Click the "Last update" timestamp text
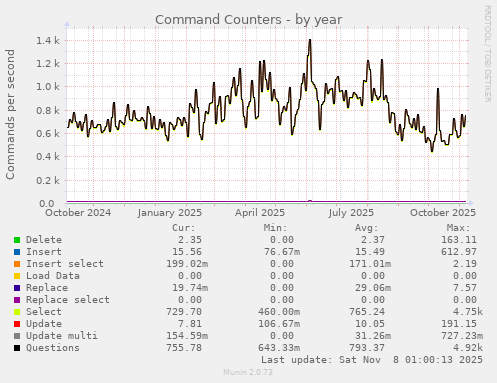This screenshot has width=497, height=383. pyautogui.click(x=372, y=360)
